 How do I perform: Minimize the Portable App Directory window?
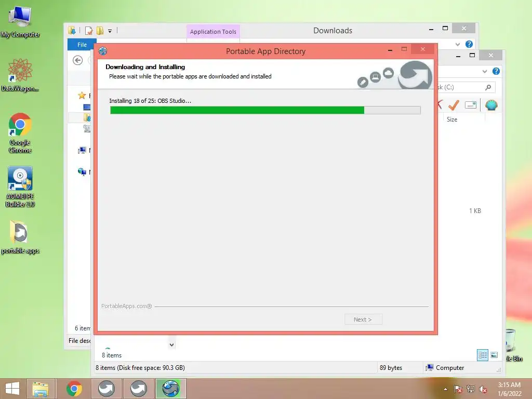390,49
